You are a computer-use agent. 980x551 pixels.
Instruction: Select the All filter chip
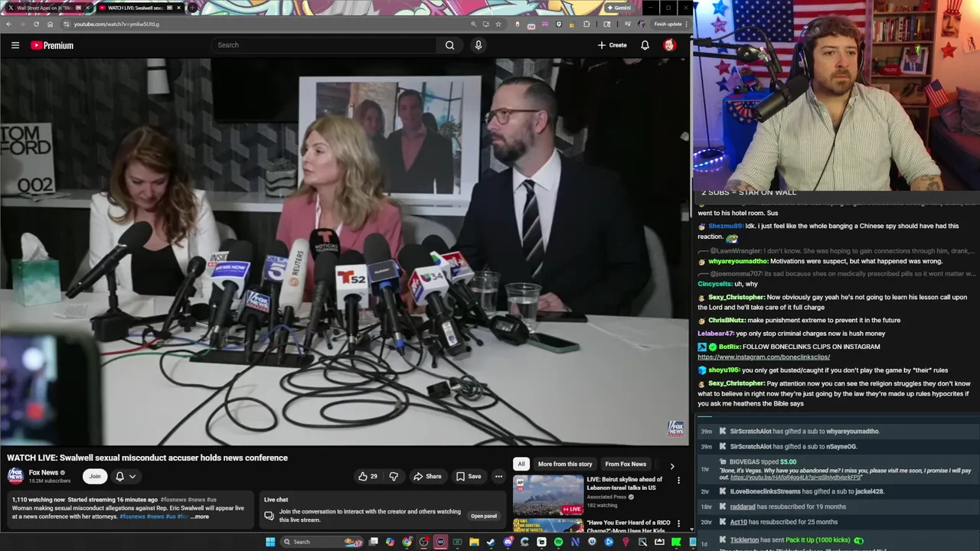(521, 464)
